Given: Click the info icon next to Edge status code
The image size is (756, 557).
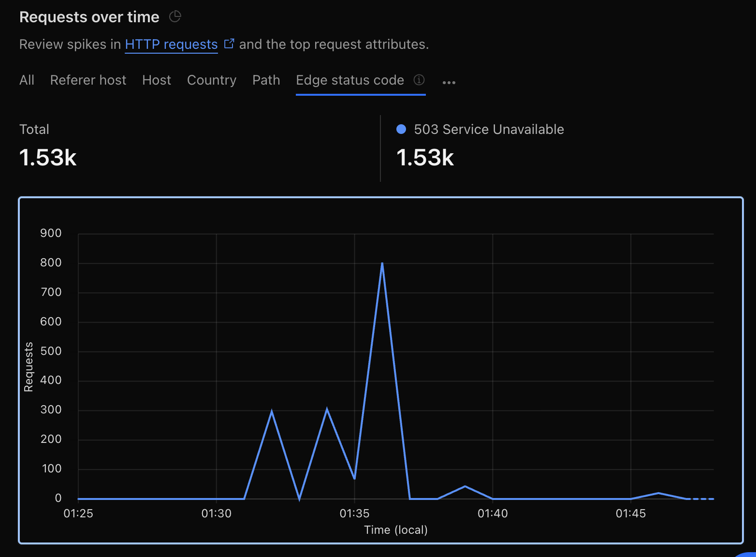Looking at the screenshot, I should pos(419,80).
